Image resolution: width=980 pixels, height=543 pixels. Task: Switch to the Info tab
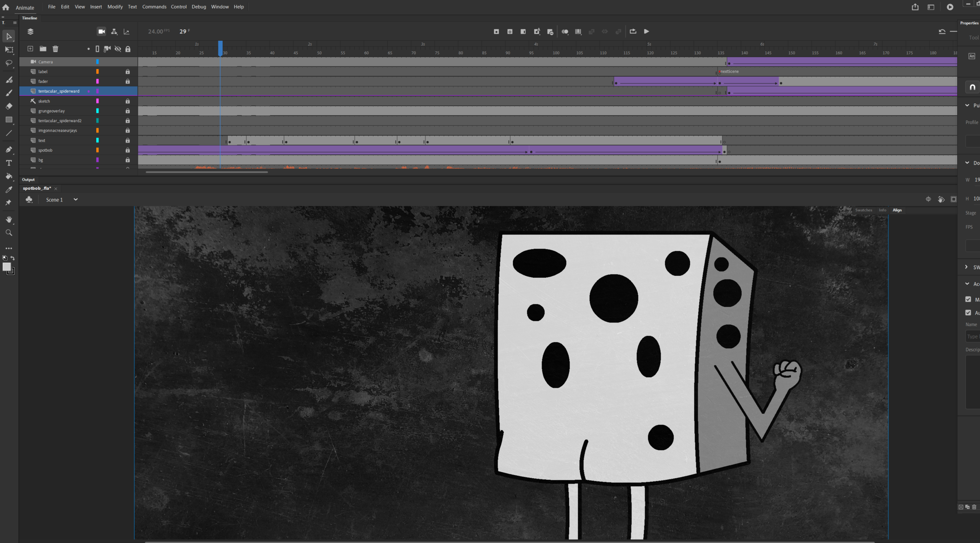[883, 210]
